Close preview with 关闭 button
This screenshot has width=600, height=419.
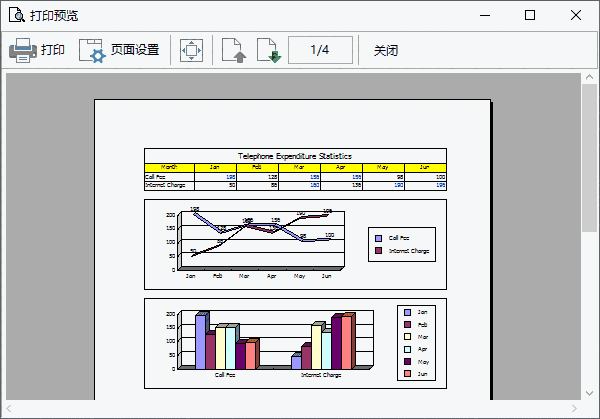point(386,50)
